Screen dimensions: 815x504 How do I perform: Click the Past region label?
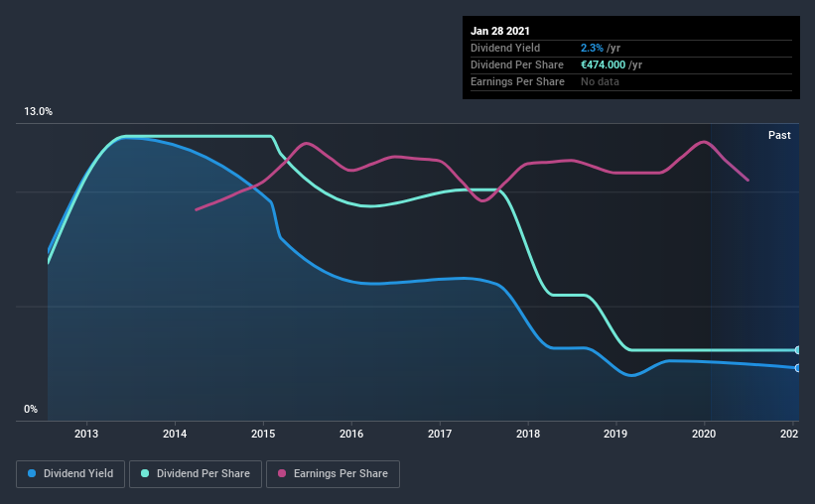[x=779, y=135]
